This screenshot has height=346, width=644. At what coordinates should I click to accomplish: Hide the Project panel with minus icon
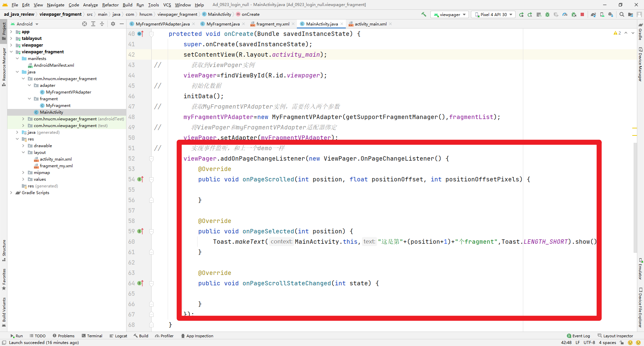(122, 24)
